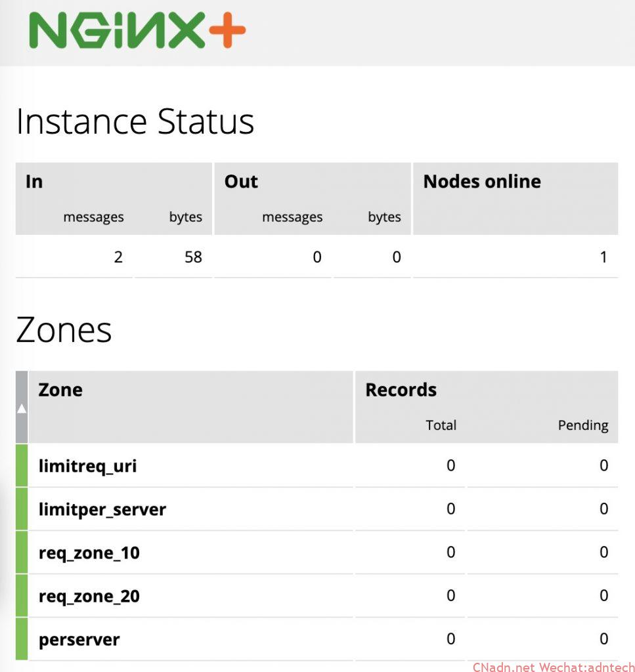
Task: Click green status indicator for perserver
Action: pyautogui.click(x=22, y=639)
